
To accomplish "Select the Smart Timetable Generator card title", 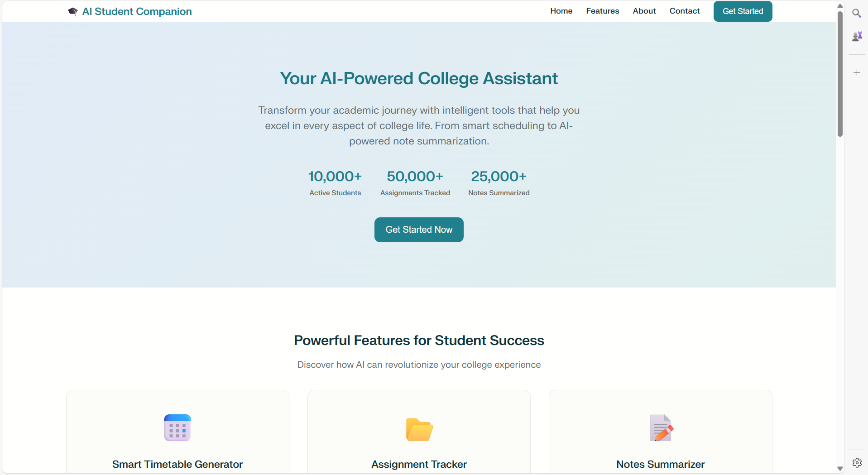I will click(x=177, y=464).
